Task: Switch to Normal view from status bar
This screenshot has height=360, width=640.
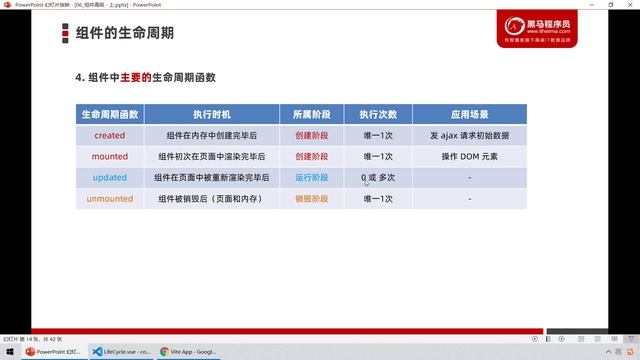Action: (x=581, y=339)
